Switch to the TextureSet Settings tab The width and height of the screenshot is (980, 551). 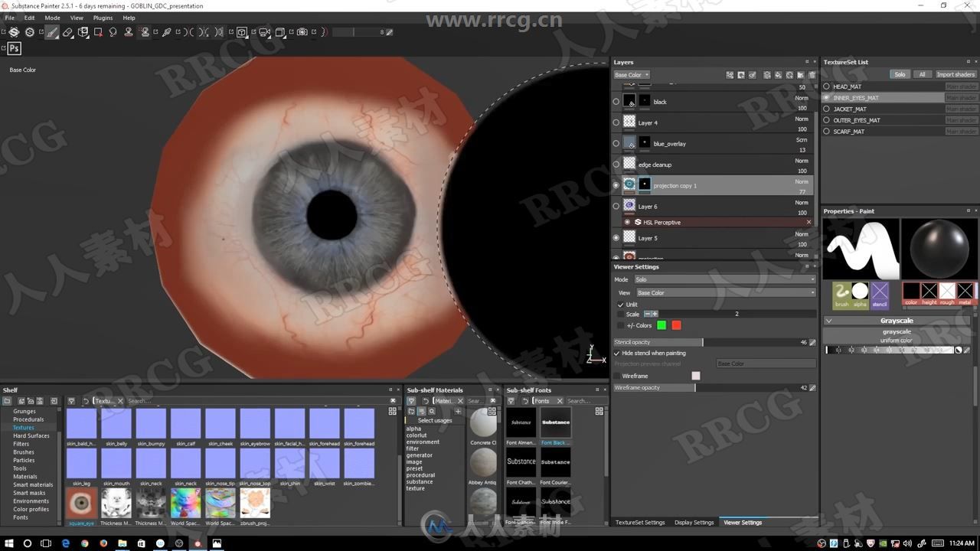coord(640,523)
